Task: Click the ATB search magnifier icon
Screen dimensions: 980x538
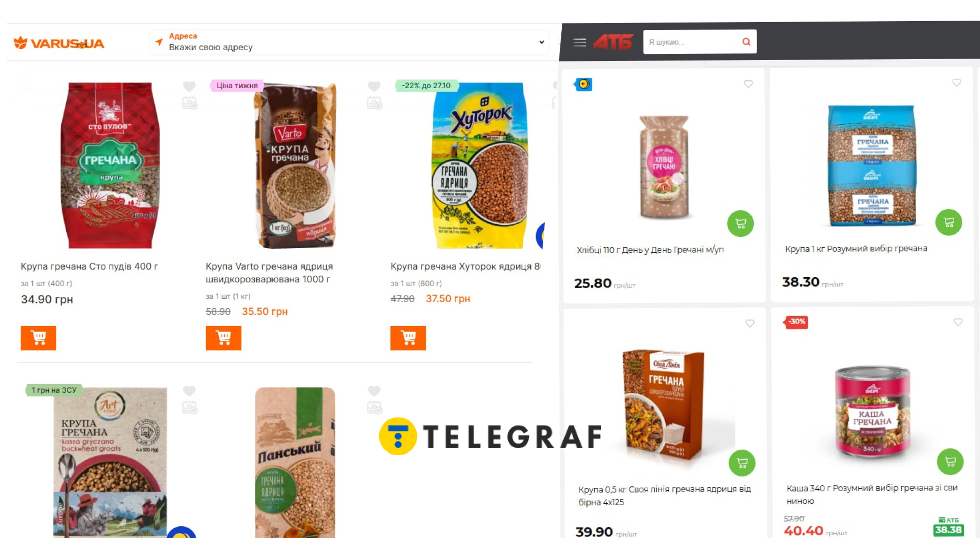Action: pos(746,42)
